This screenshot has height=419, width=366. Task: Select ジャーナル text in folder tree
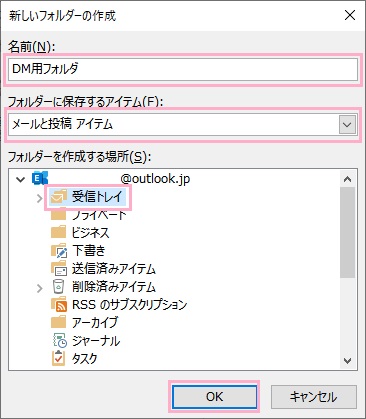[x=96, y=341]
